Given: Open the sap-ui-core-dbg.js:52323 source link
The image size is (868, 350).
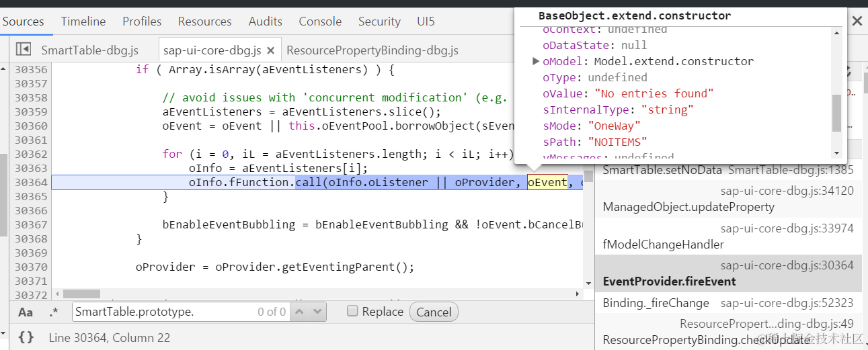Looking at the screenshot, I should 787,303.
